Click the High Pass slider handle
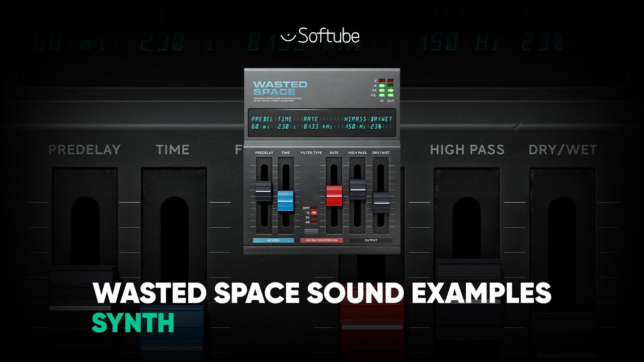The image size is (644, 362). pos(358,190)
